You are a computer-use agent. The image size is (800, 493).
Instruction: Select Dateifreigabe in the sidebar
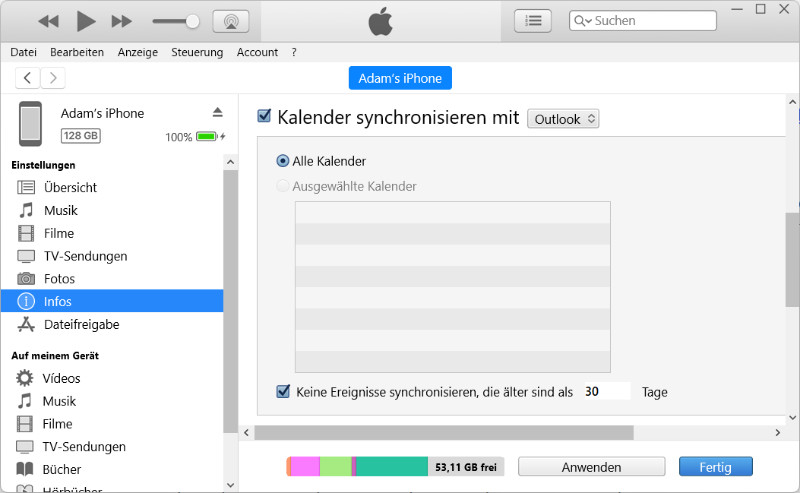point(81,325)
